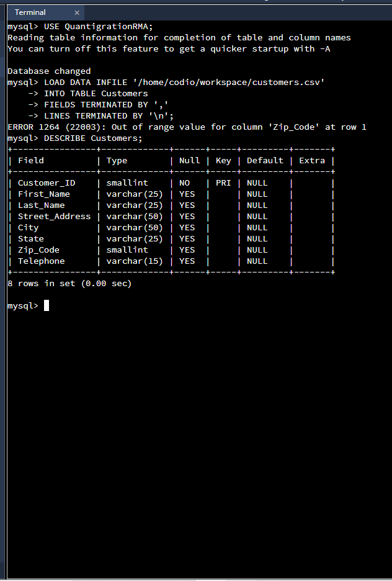
Task: Click the smallint type next to Zip_Code
Action: pos(125,250)
